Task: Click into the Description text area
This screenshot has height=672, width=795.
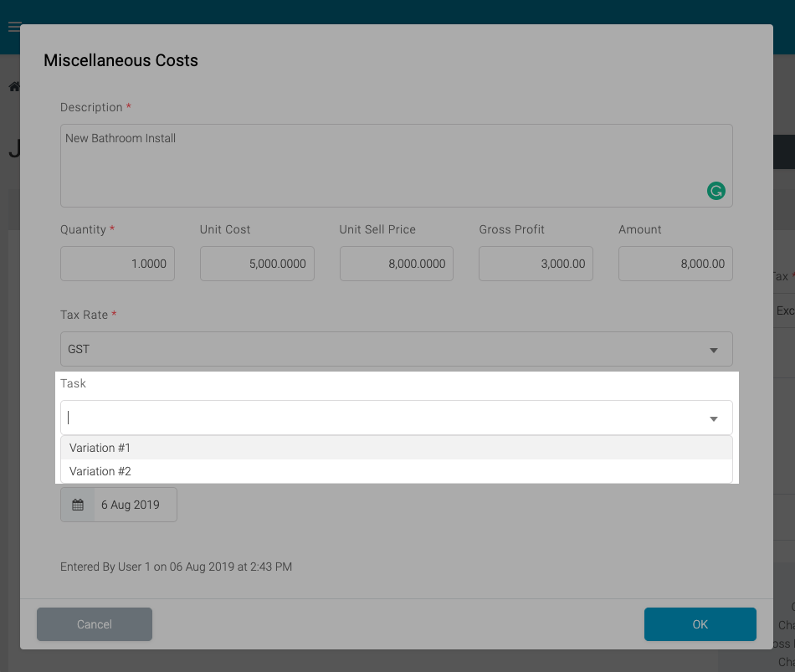Action: 377,165
